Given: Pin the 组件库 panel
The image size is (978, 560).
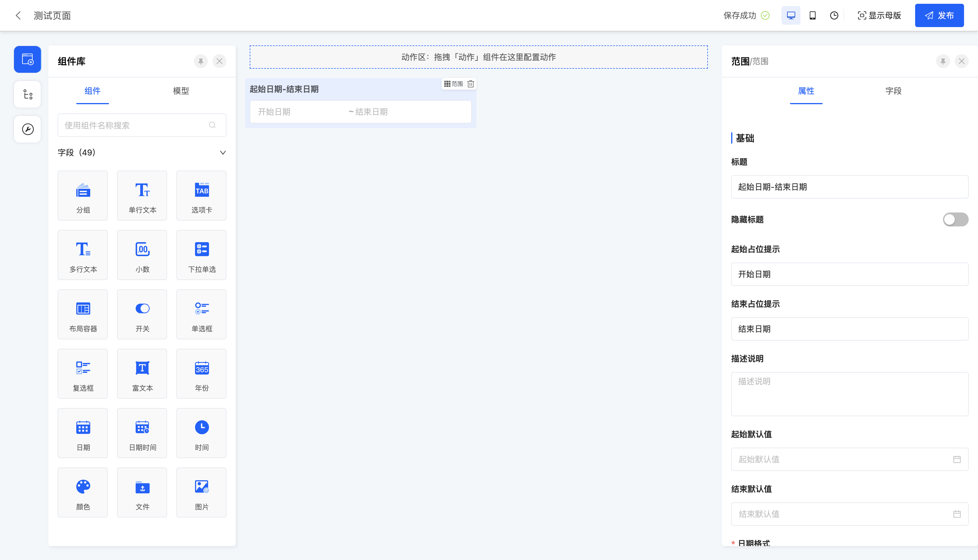Looking at the screenshot, I should pos(201,61).
